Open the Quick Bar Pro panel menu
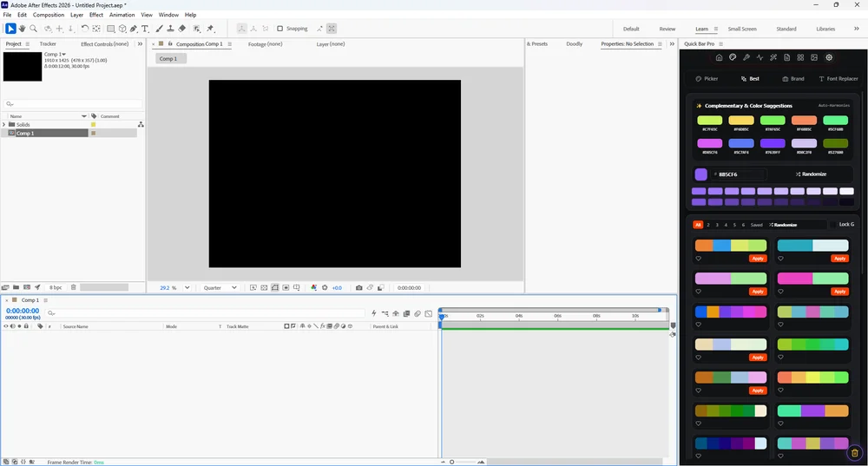The image size is (868, 466). 720,43
